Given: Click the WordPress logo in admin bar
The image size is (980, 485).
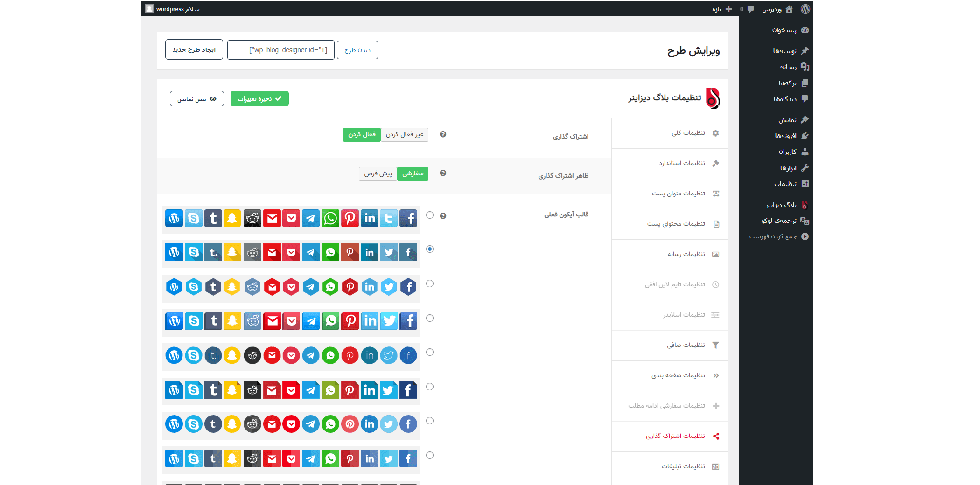Looking at the screenshot, I should click(805, 9).
